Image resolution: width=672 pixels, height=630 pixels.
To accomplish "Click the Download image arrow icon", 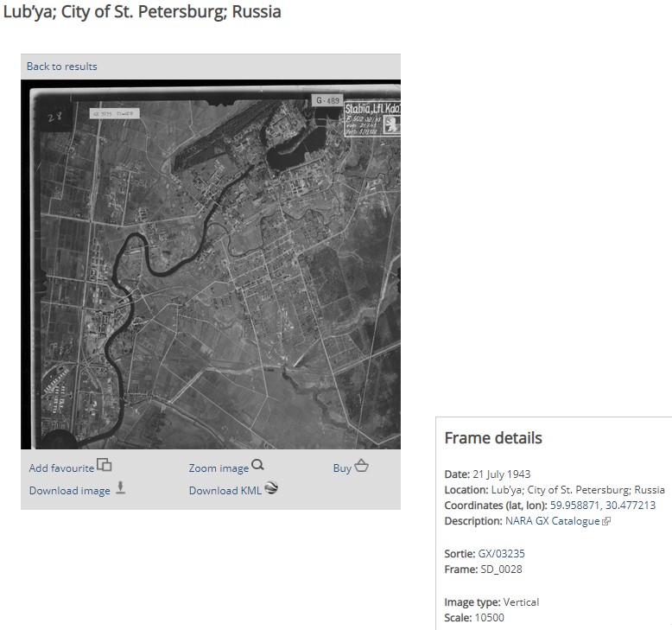I will coord(120,487).
